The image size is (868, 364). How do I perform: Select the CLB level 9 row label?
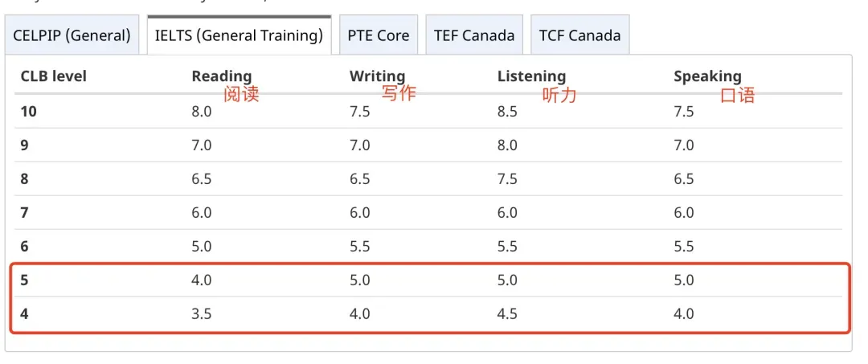click(25, 145)
